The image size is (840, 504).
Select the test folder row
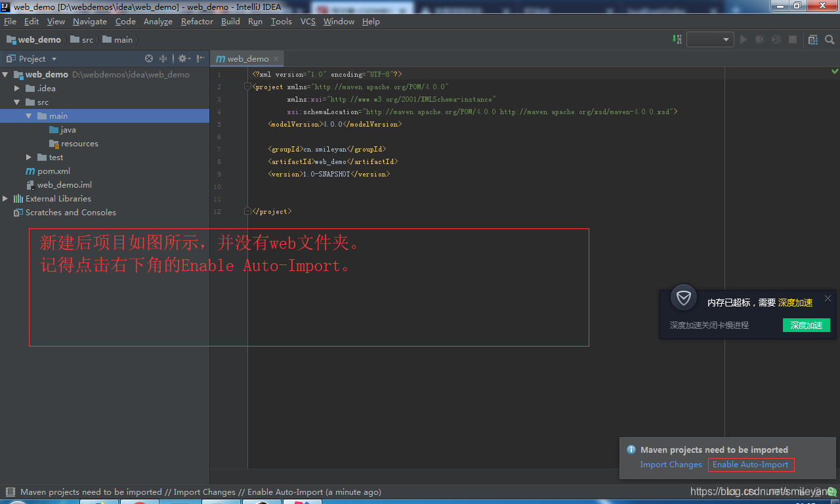coord(105,157)
